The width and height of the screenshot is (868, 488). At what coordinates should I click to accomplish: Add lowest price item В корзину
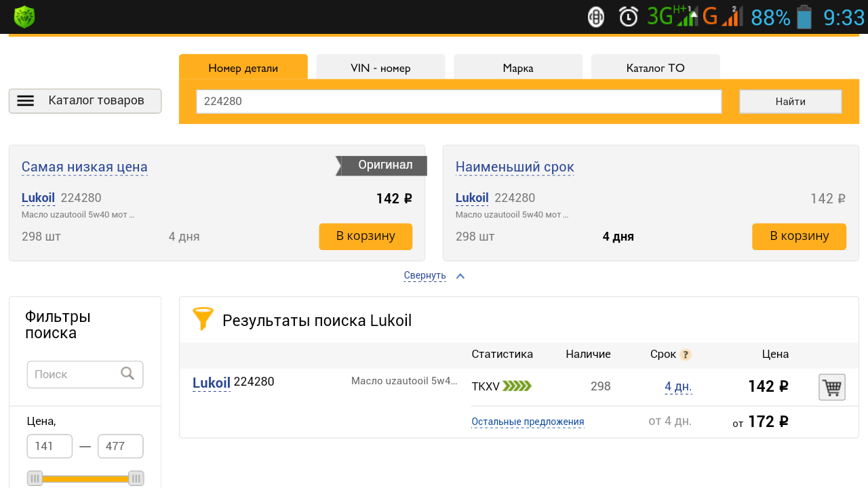point(366,237)
